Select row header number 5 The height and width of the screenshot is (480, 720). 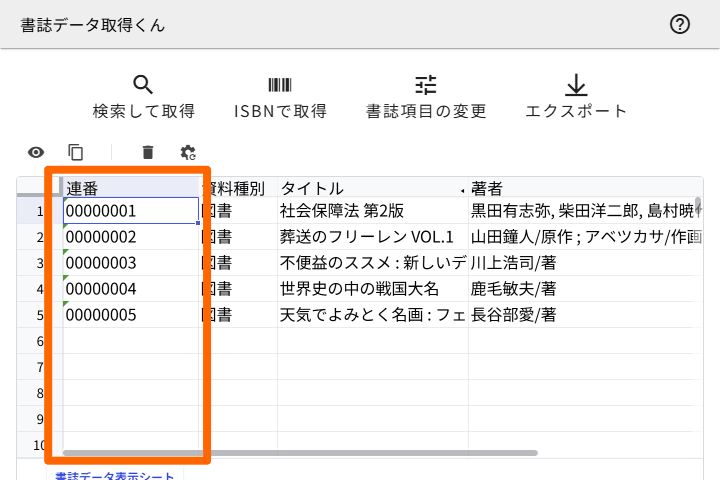pyautogui.click(x=39, y=315)
